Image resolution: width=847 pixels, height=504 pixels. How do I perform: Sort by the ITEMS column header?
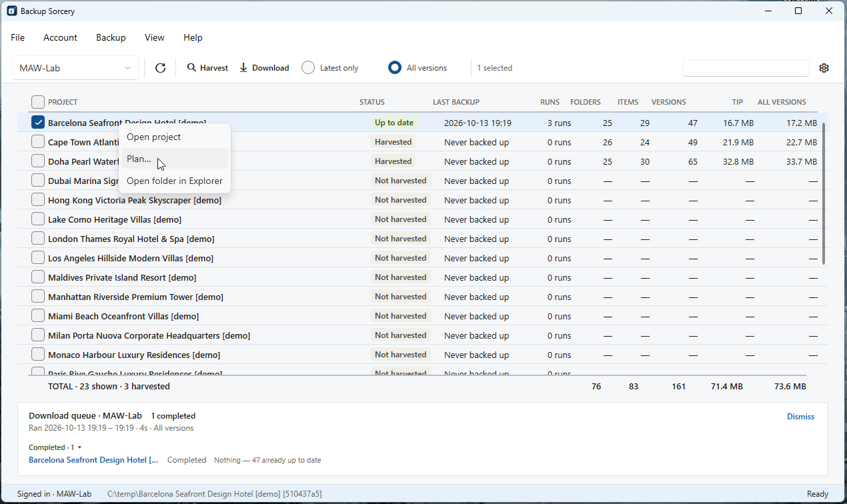pos(628,102)
